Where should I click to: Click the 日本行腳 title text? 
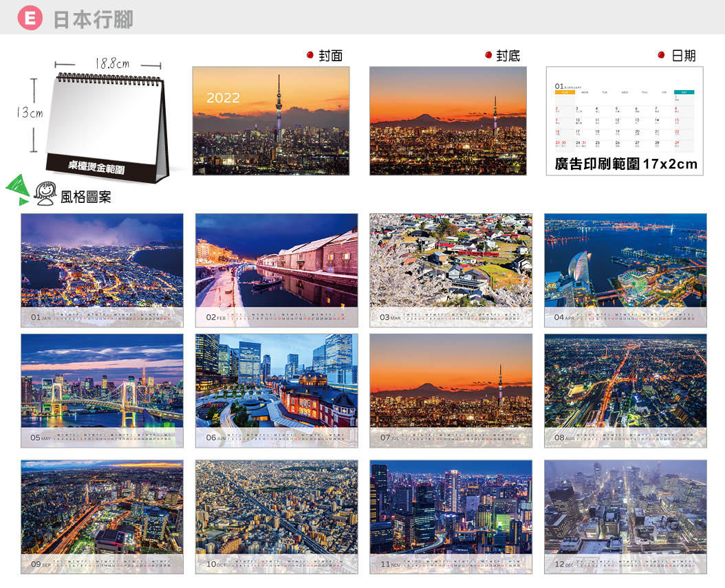(x=93, y=19)
